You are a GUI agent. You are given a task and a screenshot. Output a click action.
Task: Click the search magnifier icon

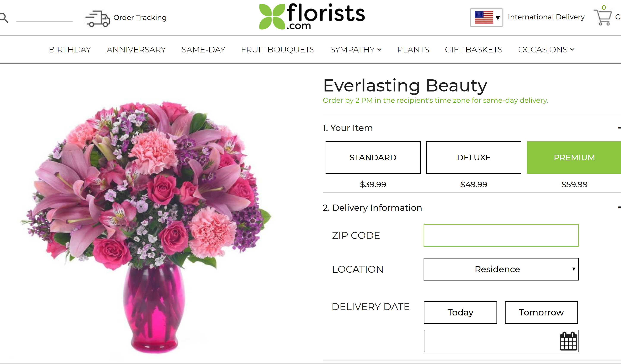(x=4, y=18)
